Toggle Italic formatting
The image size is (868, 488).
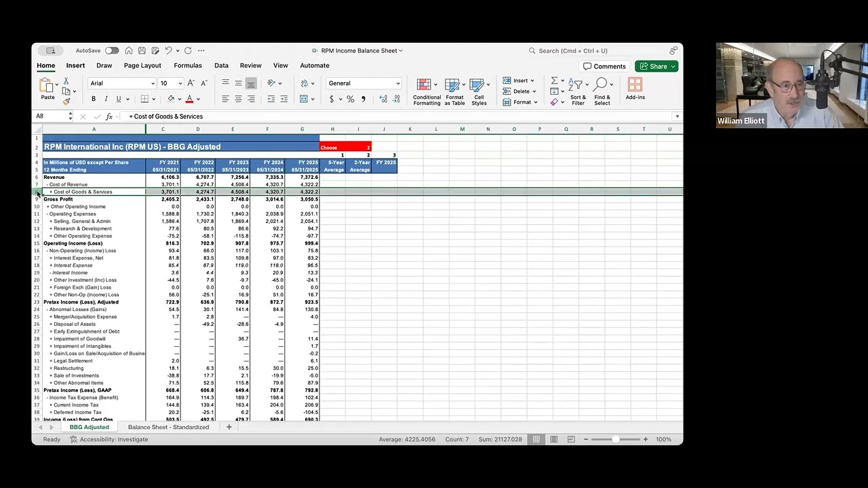coord(106,99)
